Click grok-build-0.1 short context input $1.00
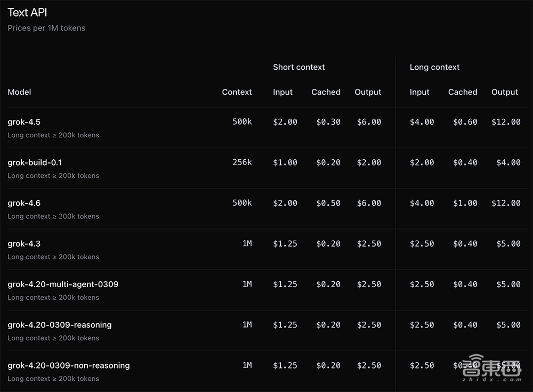The image size is (533, 392). point(285,162)
